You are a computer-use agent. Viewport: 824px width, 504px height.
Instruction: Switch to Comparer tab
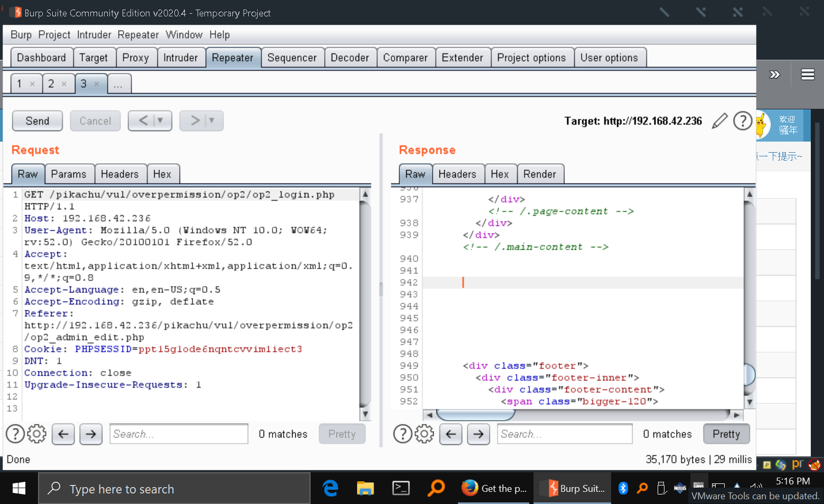(406, 58)
